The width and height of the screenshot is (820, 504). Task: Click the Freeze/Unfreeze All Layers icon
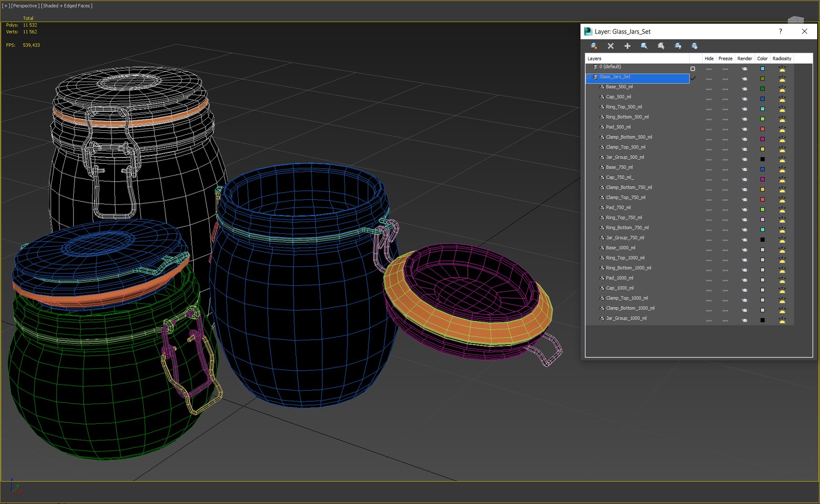pos(695,46)
